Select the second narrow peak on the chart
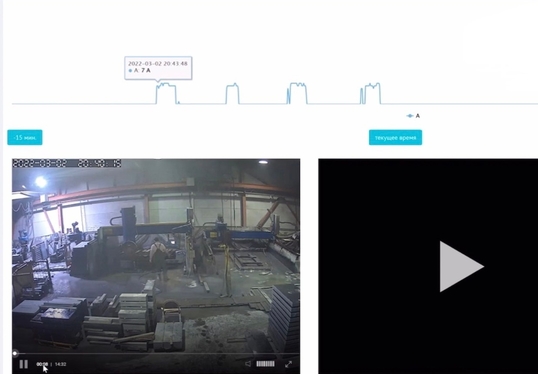The height and width of the screenshot is (374, 538). [232, 93]
